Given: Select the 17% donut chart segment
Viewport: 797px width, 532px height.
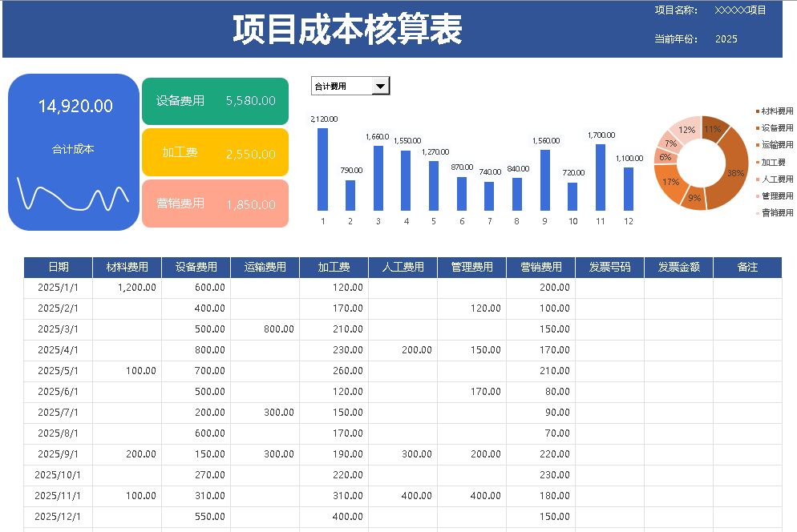Looking at the screenshot, I should [x=671, y=181].
